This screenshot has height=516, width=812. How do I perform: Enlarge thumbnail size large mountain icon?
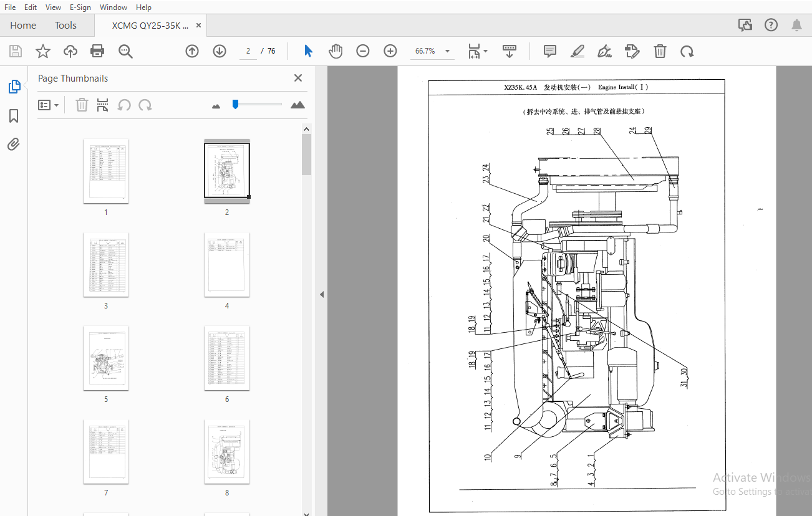tap(298, 105)
